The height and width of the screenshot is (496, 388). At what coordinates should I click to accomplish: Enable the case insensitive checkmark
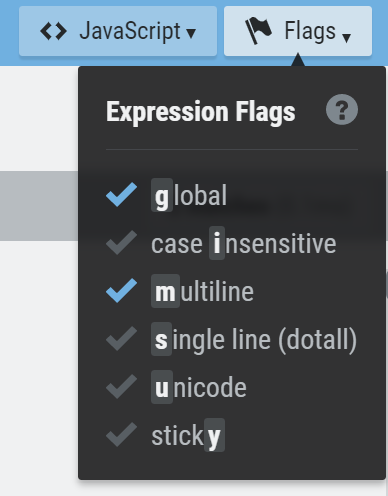[121, 243]
